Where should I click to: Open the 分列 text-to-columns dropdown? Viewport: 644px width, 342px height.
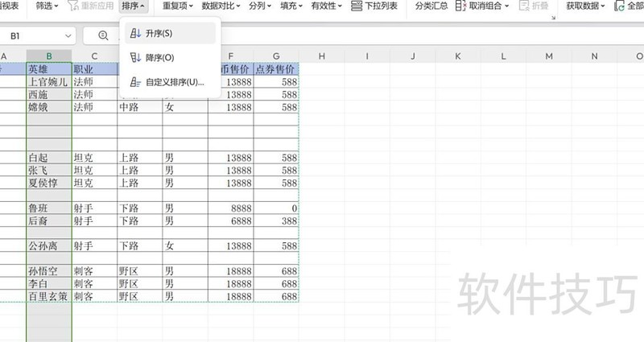[260, 6]
